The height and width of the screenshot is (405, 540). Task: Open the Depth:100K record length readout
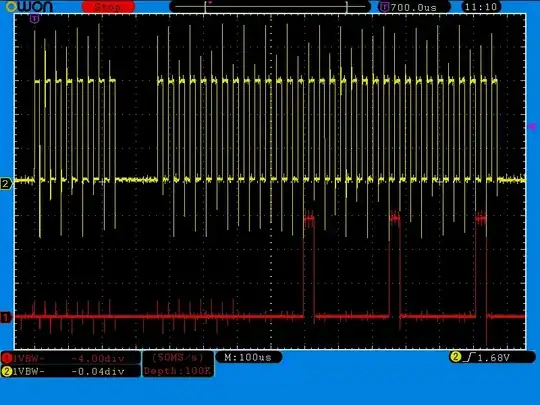pos(178,371)
